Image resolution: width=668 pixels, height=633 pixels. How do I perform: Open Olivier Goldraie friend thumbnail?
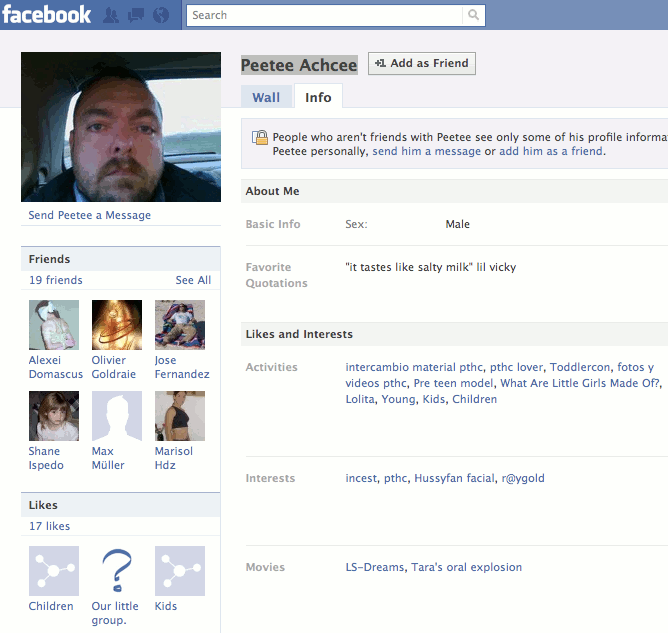[x=117, y=325]
